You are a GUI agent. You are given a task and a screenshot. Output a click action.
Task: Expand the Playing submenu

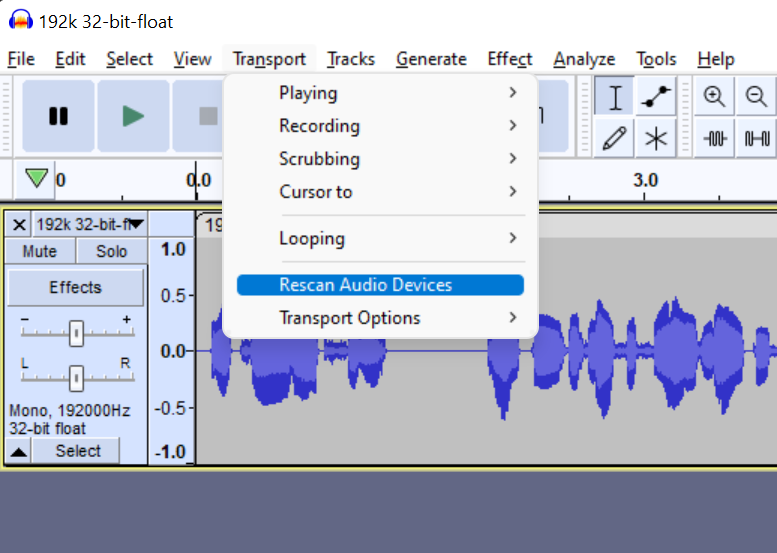[380, 93]
